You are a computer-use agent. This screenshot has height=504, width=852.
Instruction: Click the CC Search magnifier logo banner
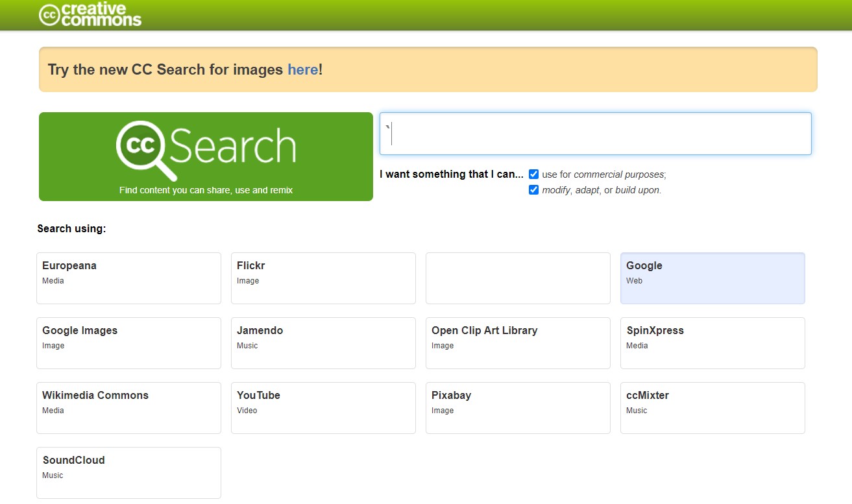(206, 156)
